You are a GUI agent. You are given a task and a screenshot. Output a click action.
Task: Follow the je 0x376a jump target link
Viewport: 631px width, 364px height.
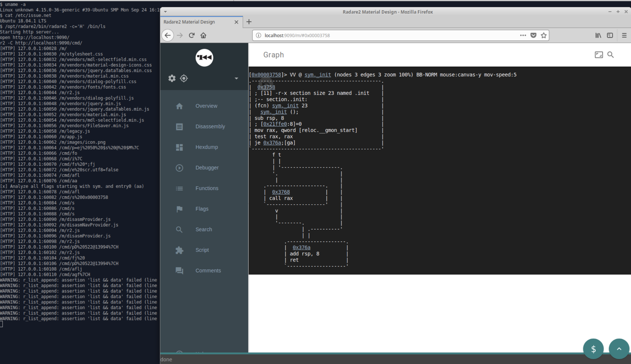[272, 143]
